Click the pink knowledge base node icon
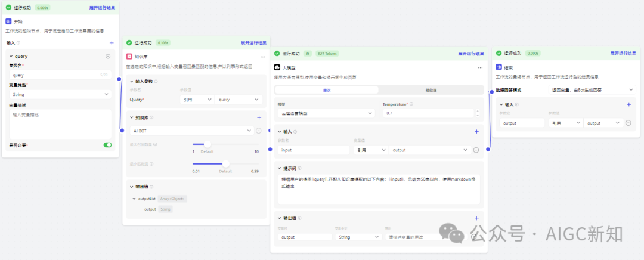This screenshot has height=260, width=644. (129, 57)
